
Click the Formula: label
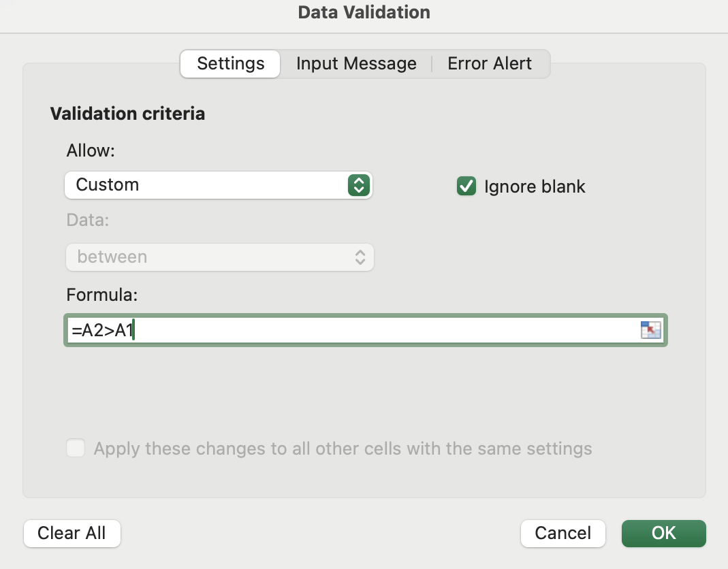click(102, 295)
